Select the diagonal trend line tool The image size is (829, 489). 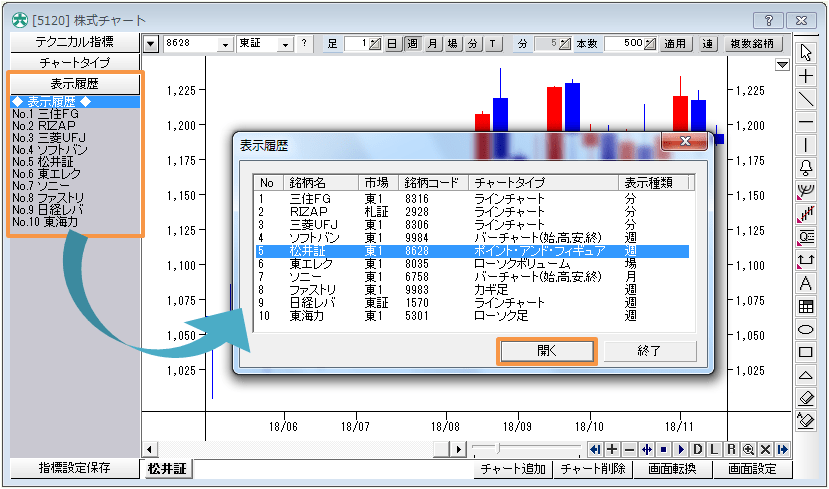(805, 99)
